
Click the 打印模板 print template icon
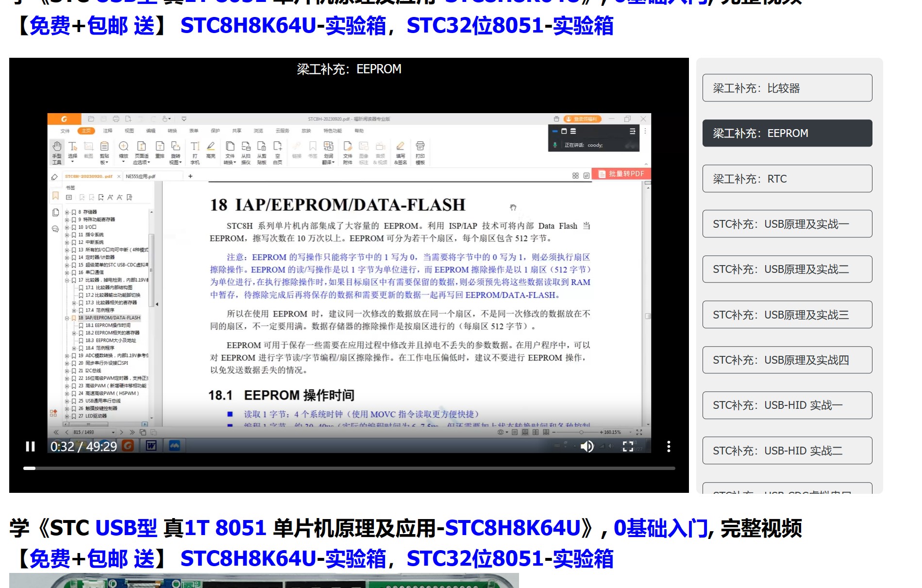tap(420, 152)
